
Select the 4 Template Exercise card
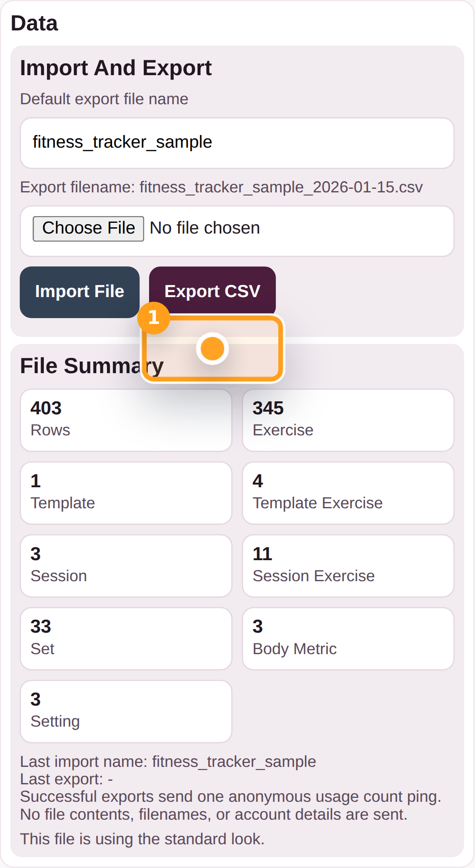point(348,493)
